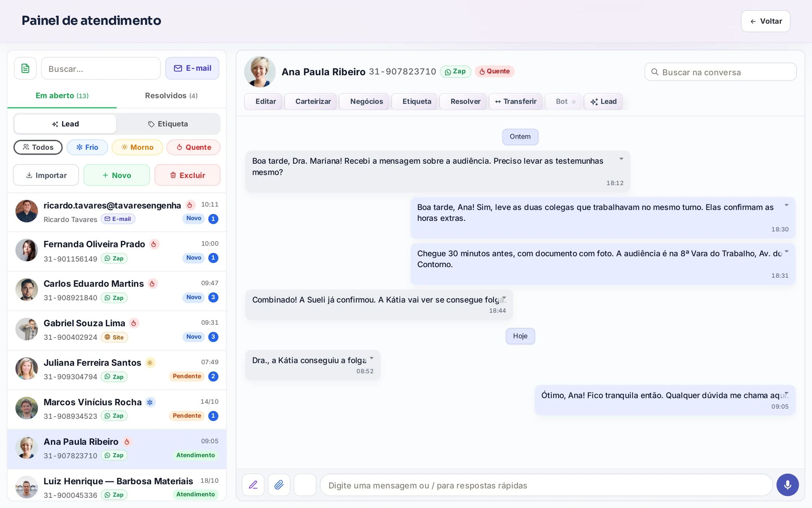Filter leads by Todos
Image resolution: width=812 pixels, height=508 pixels.
(x=38, y=147)
